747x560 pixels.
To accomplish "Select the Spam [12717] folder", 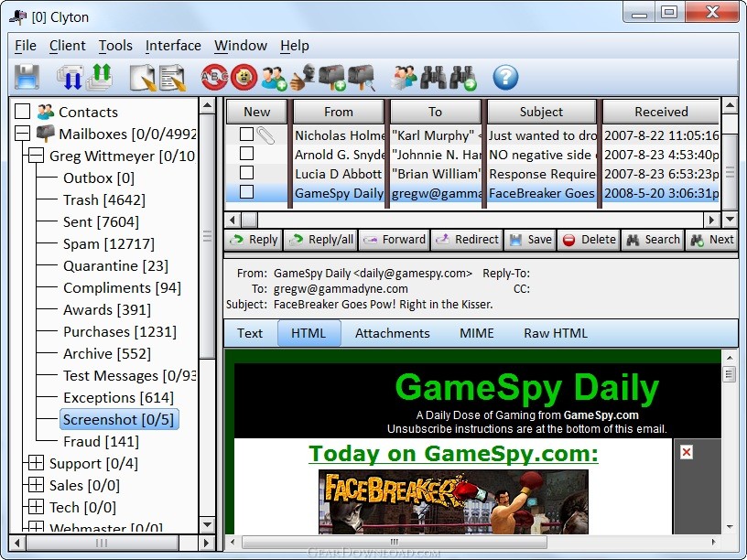I will [x=109, y=243].
